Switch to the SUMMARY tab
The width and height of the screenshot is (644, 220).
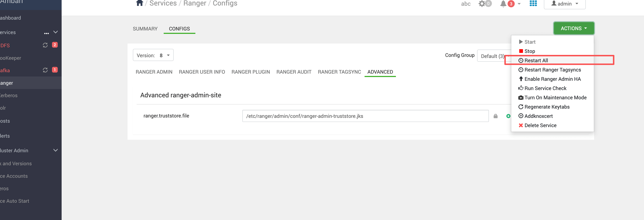(145, 29)
